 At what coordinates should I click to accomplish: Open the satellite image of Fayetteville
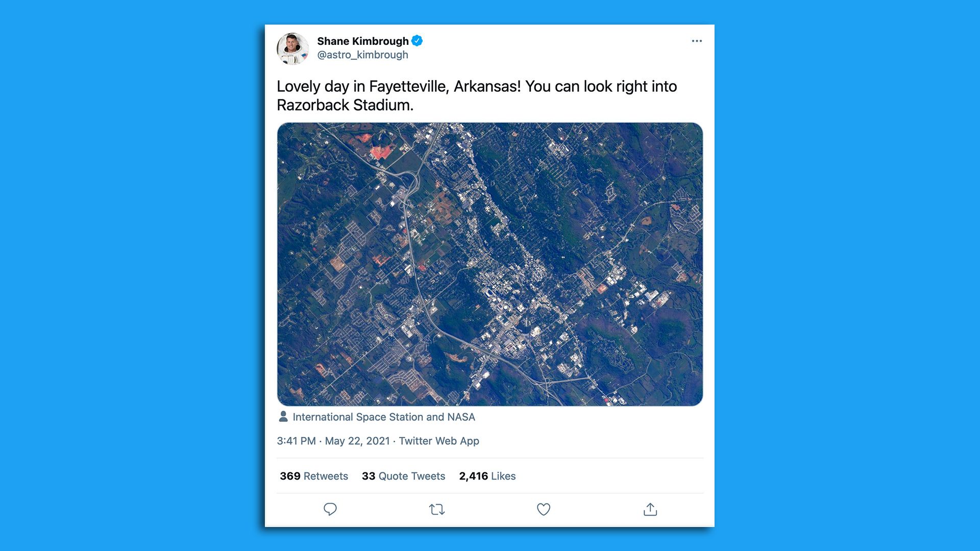click(x=490, y=263)
